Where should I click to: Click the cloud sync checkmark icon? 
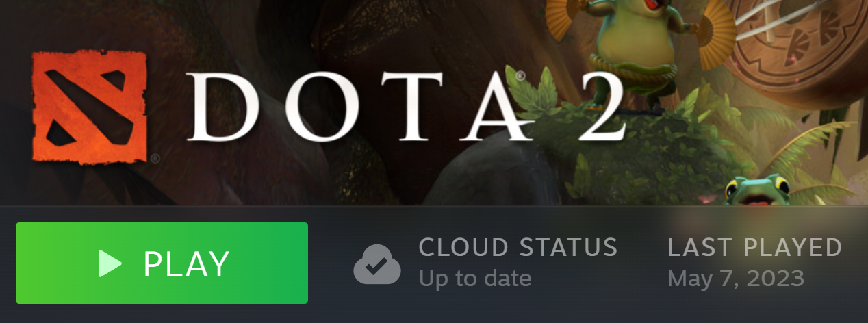[376, 264]
